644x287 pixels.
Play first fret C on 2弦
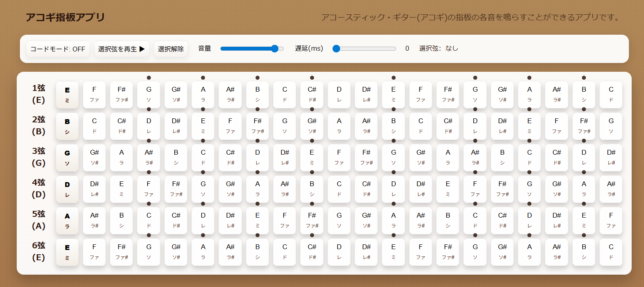(x=94, y=126)
